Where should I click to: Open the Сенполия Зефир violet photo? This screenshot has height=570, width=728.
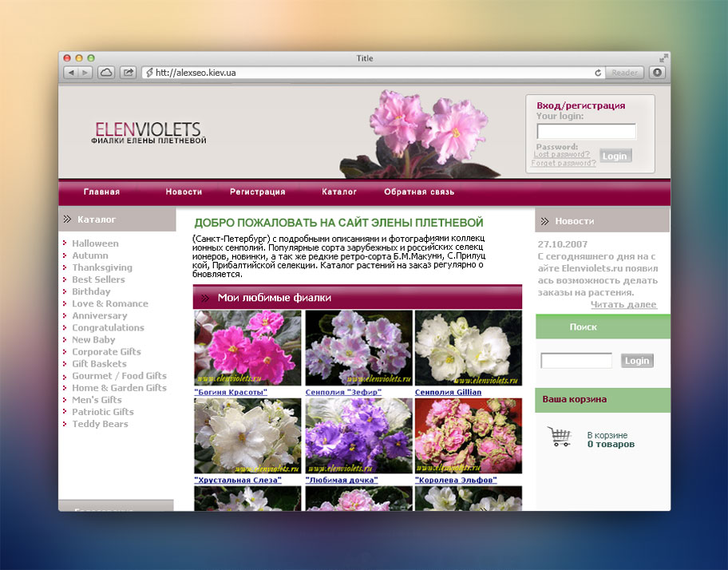click(x=358, y=348)
